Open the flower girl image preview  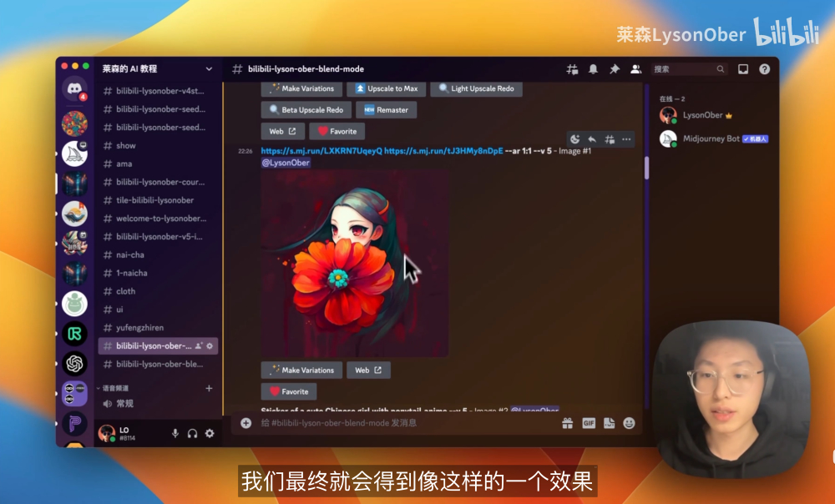pyautogui.click(x=355, y=264)
